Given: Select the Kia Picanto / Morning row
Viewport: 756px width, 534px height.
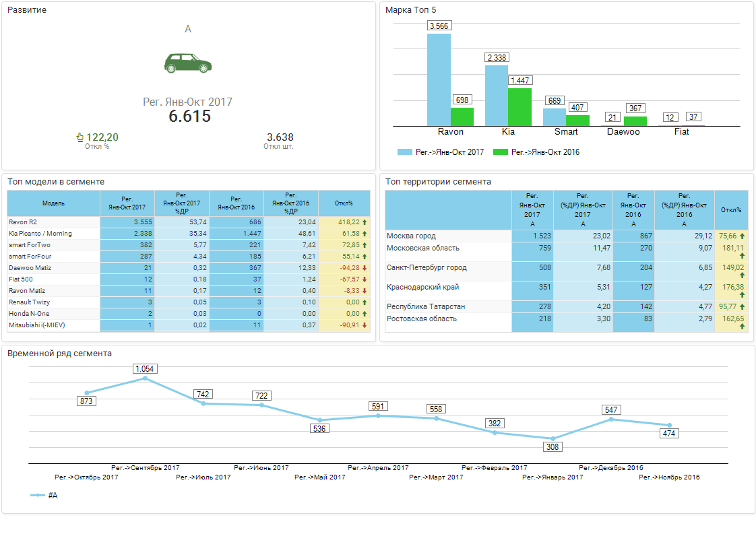Looking at the screenshot, I should tap(40, 234).
